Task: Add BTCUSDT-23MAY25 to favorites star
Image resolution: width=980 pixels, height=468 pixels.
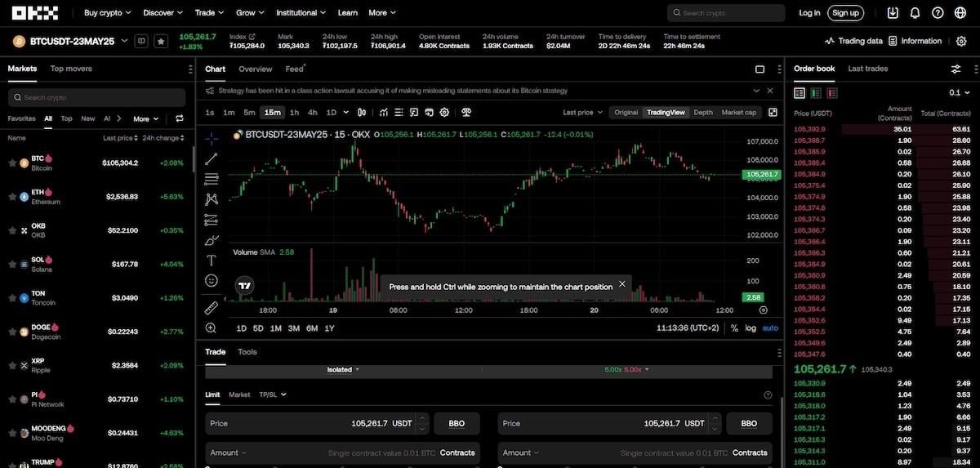Action: coord(161,41)
